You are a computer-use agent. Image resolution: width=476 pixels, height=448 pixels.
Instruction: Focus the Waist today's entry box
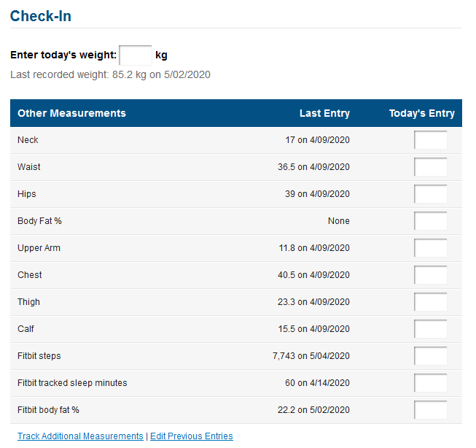[431, 167]
